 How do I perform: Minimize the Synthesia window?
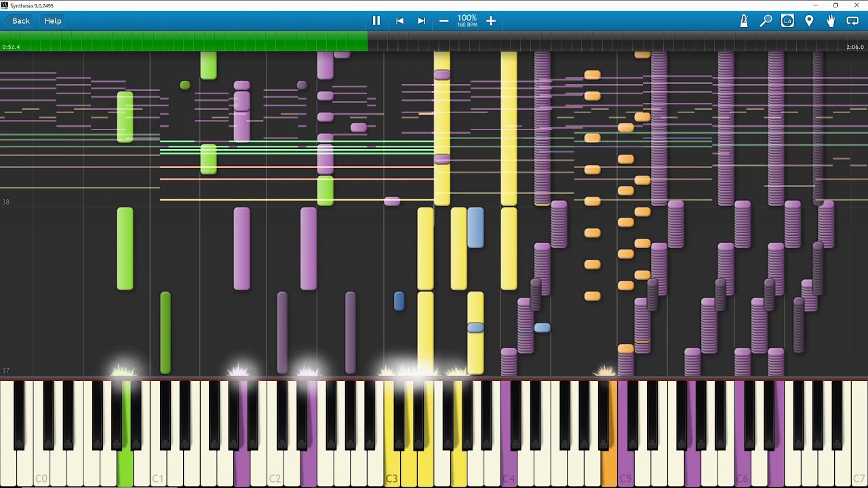816,5
